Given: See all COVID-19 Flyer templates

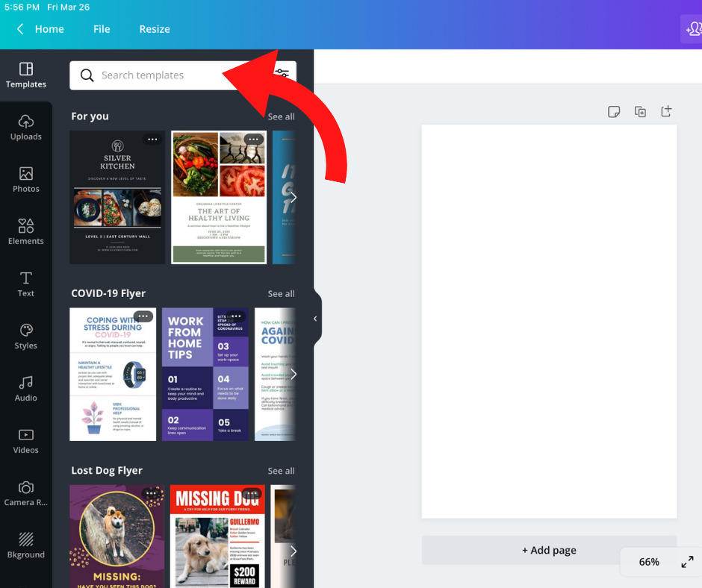Looking at the screenshot, I should tap(281, 294).
